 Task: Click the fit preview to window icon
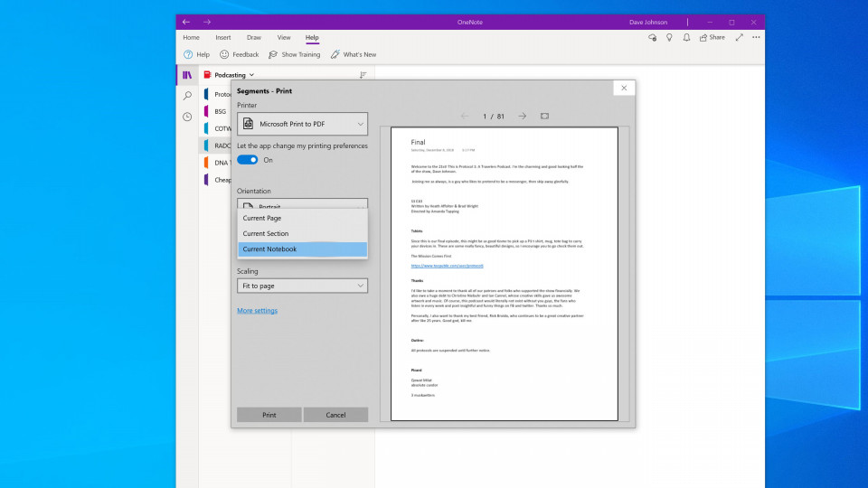click(544, 117)
